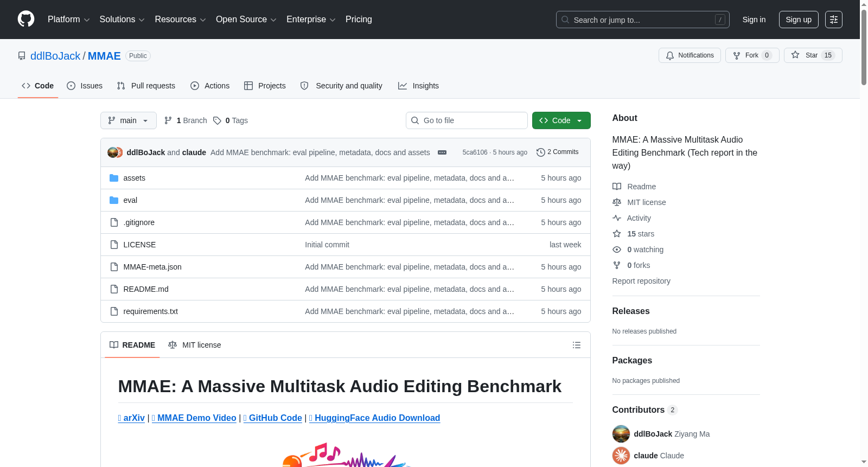The image size is (868, 467).
Task: Open the HuggingFace Audio Download link
Action: [x=374, y=418]
